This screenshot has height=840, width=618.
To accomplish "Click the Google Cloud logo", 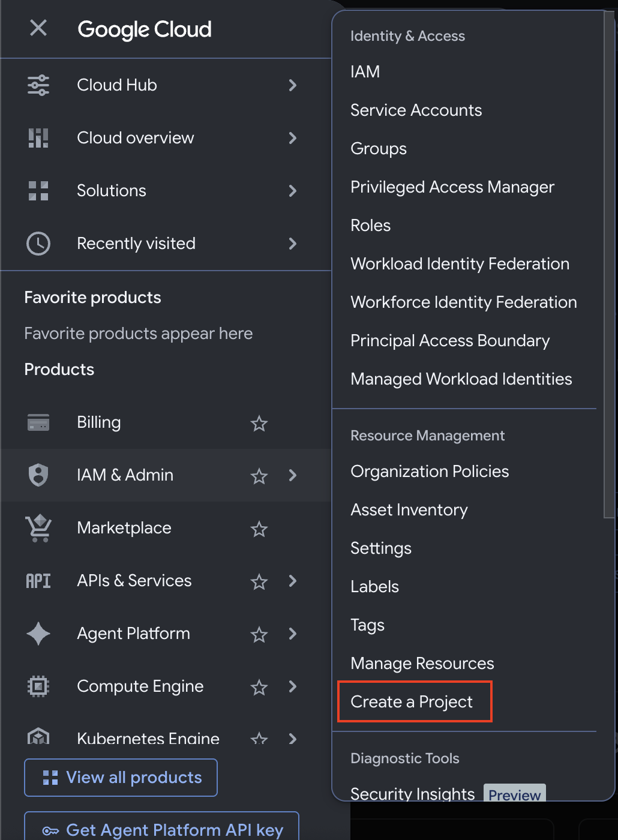I will point(145,29).
